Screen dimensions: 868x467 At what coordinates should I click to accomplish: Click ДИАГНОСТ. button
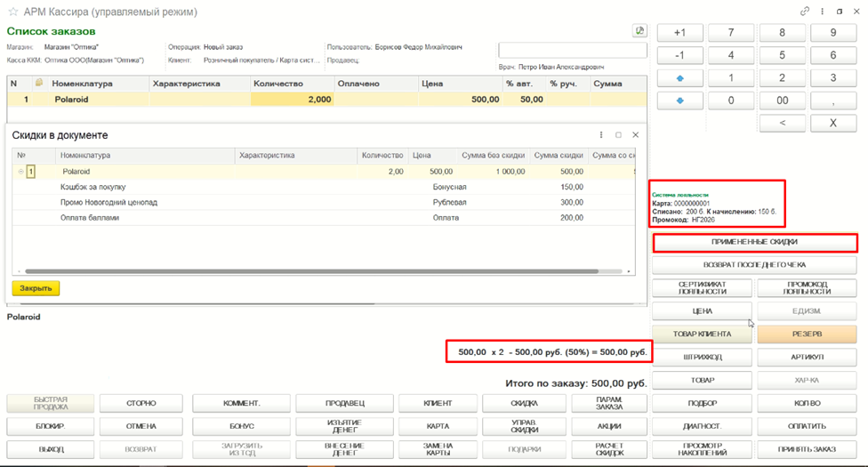702,427
